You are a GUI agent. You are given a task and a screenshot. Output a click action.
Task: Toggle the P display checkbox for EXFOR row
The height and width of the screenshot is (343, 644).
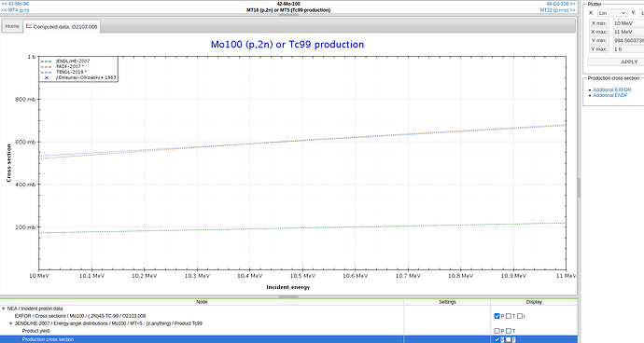(497, 316)
